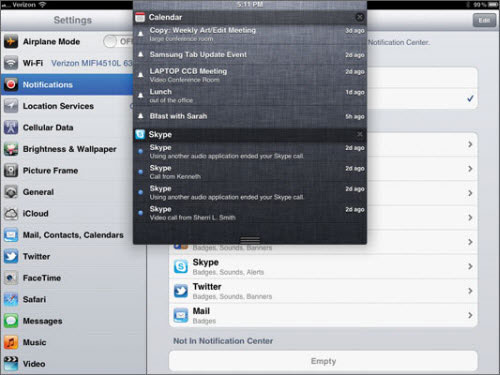Open Location Services settings
Viewport: 500px width, 375px height.
tap(67, 106)
